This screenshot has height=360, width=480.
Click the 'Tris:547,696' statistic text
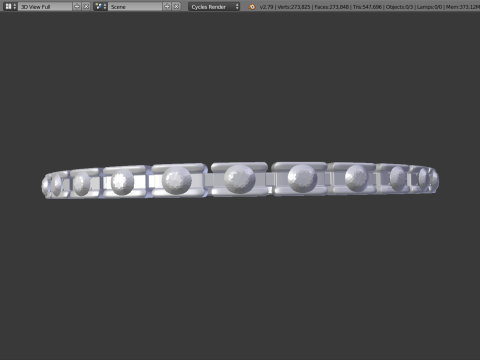click(367, 7)
